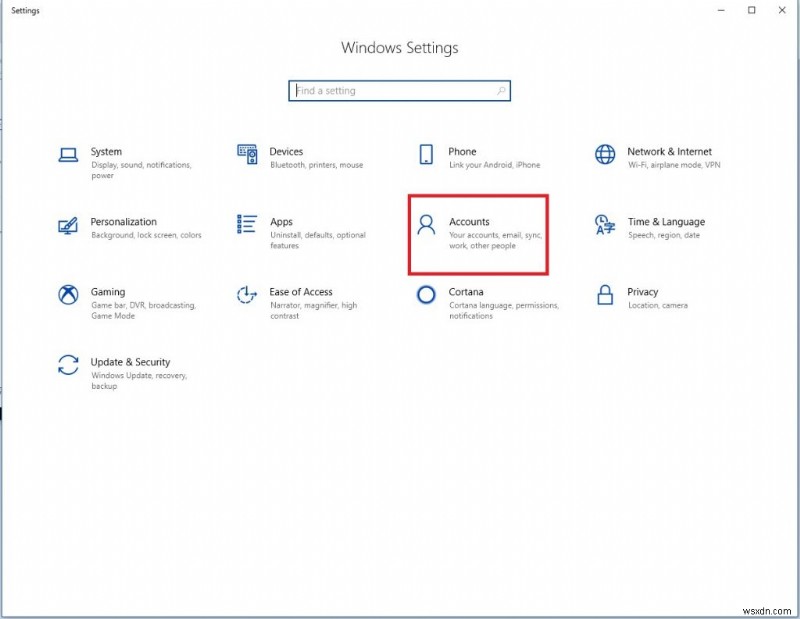Open Update & Security title
800x619 pixels.
tap(130, 362)
